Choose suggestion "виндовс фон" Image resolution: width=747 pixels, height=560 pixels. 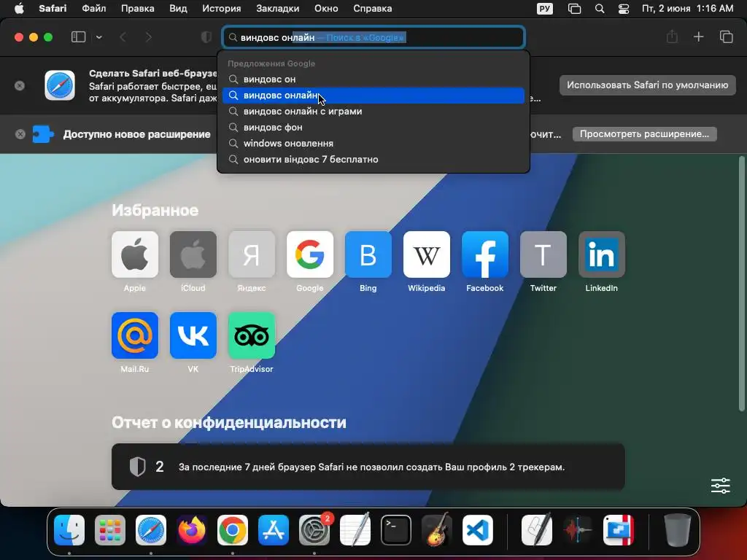coord(373,127)
